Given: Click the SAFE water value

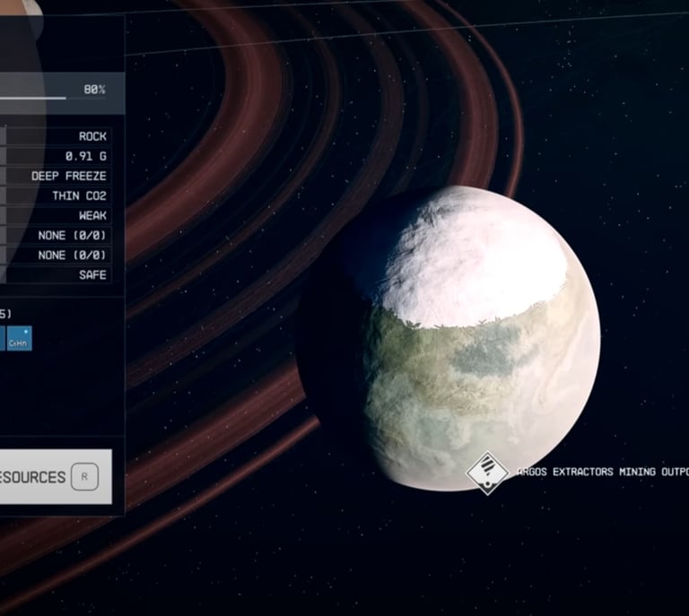Looking at the screenshot, I should point(92,275).
